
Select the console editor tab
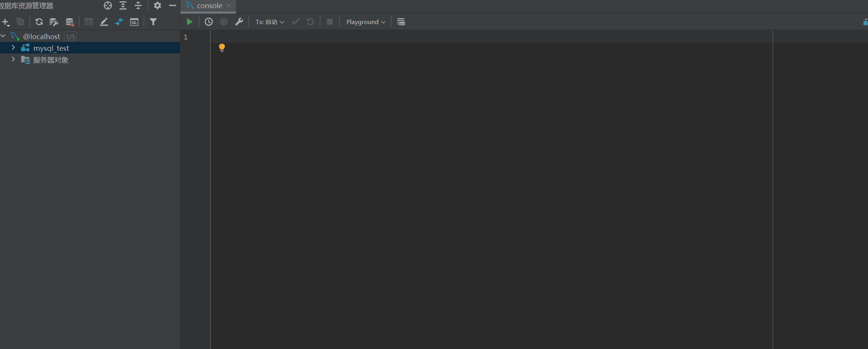(209, 5)
